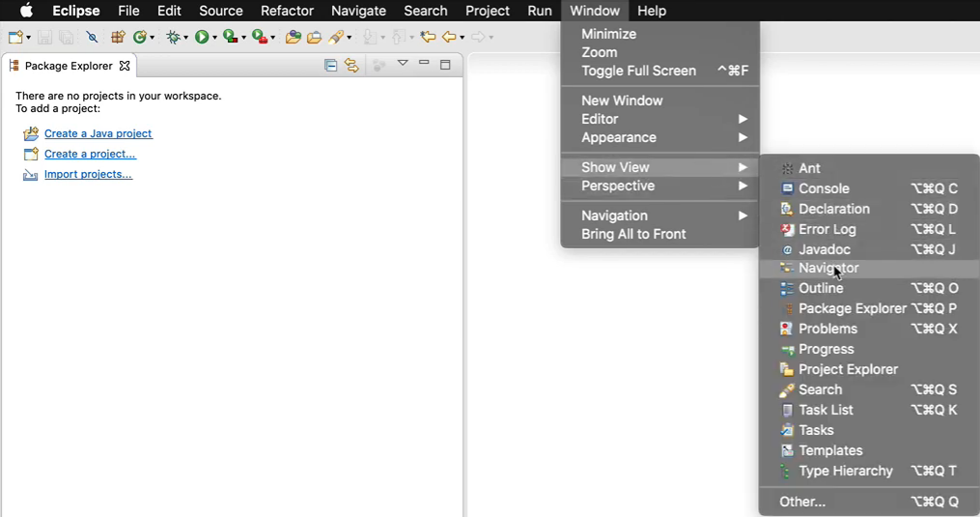This screenshot has width=980, height=517.
Task: Choose Minimize from Window menu
Action: pos(660,35)
